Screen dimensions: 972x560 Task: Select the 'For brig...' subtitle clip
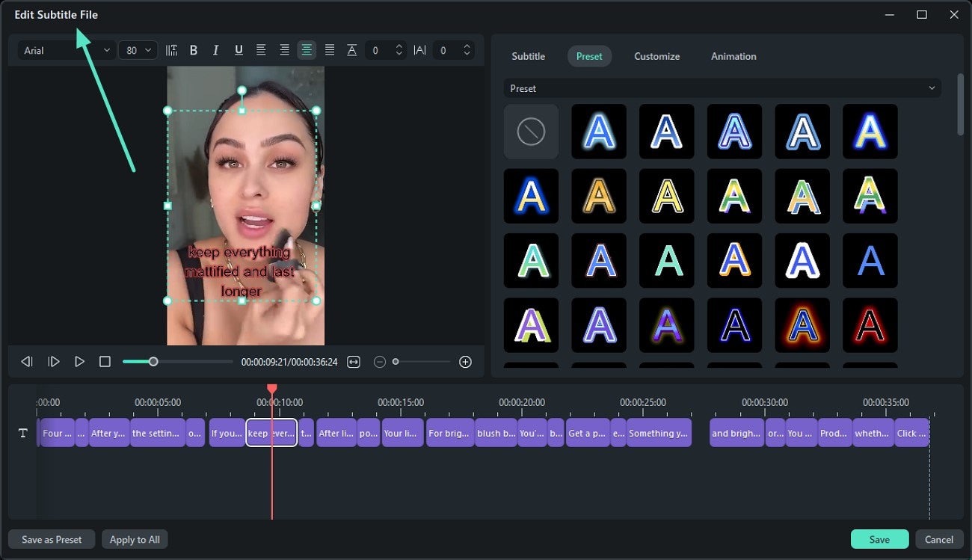tap(450, 434)
